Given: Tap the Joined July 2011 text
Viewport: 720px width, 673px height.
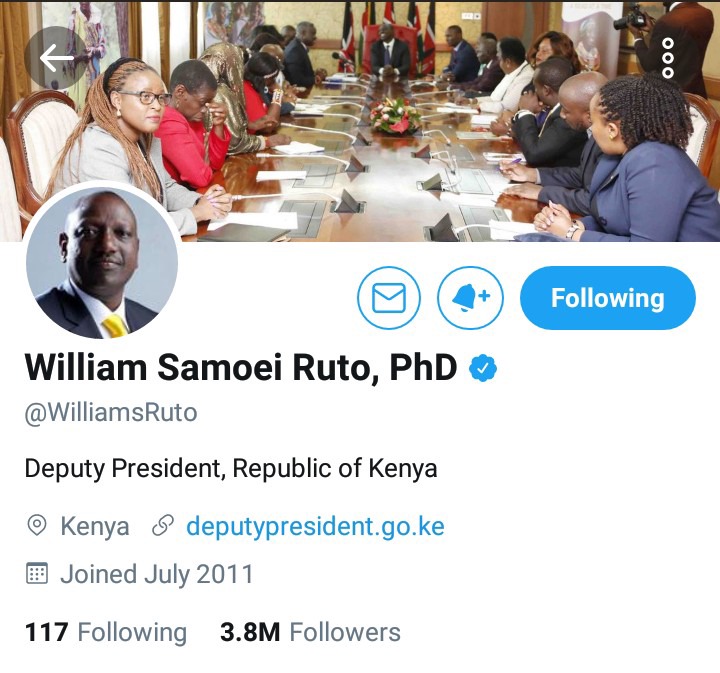Looking at the screenshot, I should (x=157, y=574).
